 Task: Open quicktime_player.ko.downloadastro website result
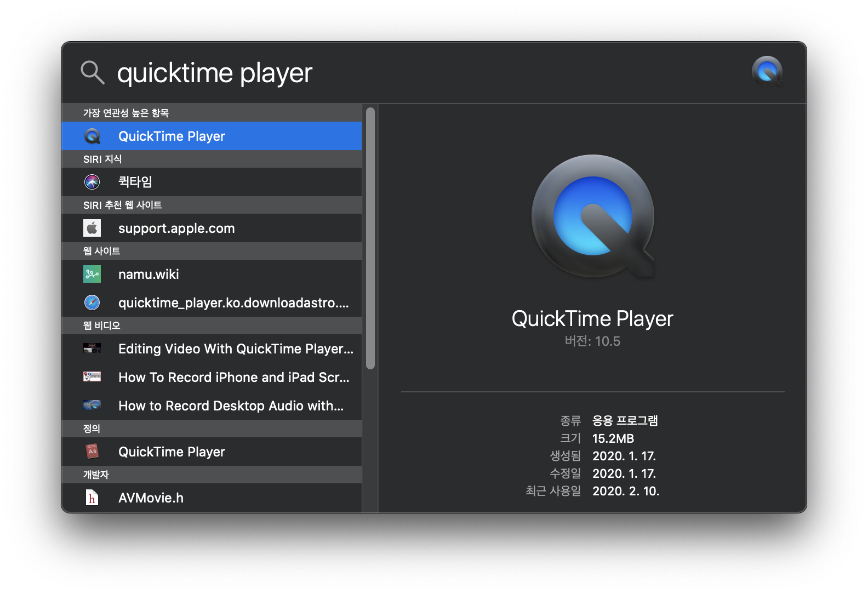point(212,302)
